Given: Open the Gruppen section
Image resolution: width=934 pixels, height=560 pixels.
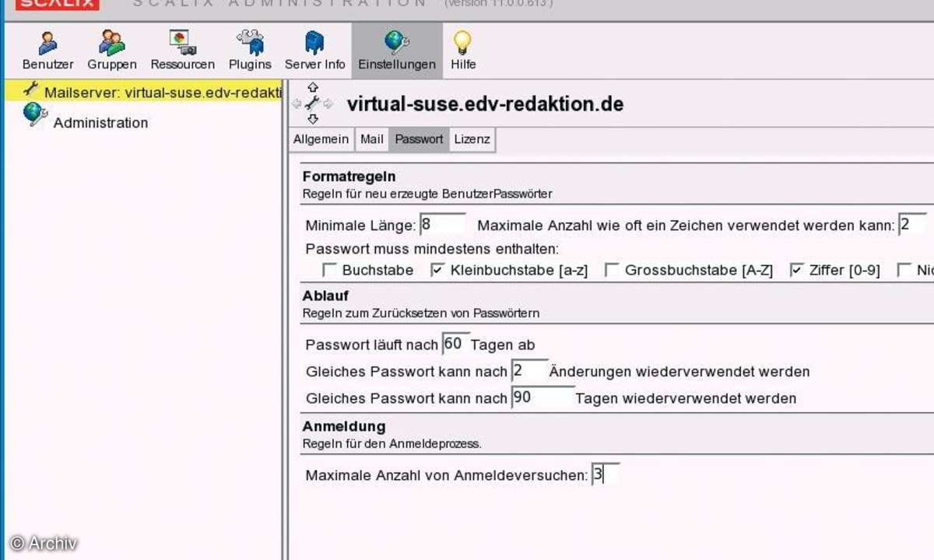Looking at the screenshot, I should pyautogui.click(x=112, y=51).
